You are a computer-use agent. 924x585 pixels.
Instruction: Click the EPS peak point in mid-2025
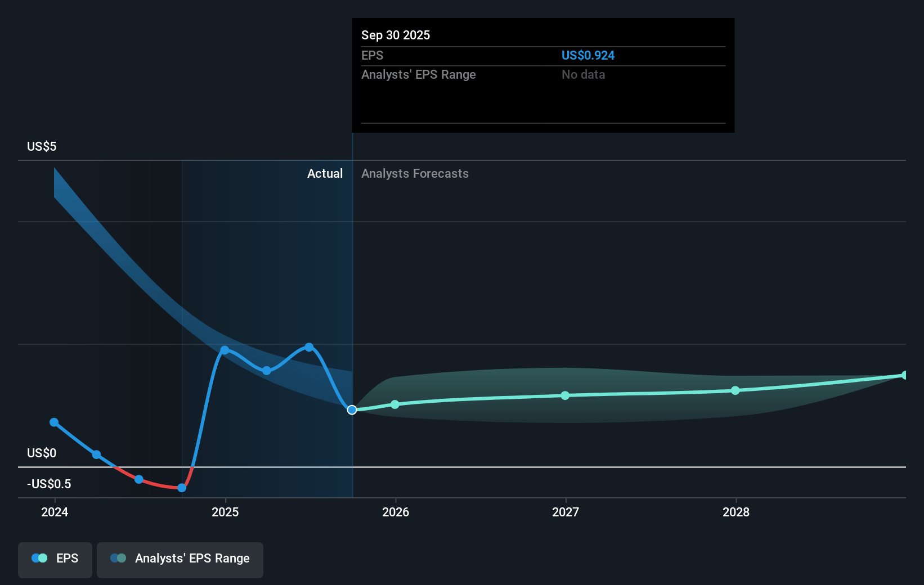tap(309, 347)
